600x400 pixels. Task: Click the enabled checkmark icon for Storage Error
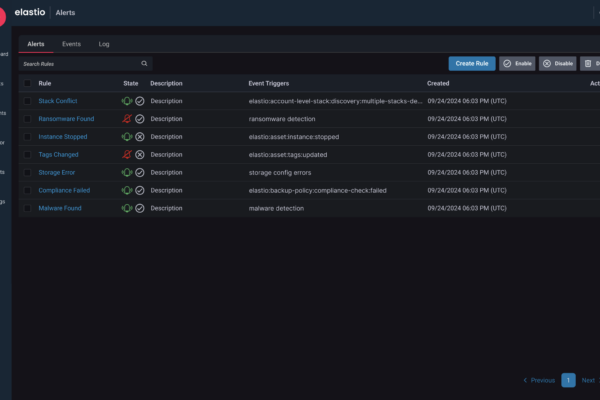[140, 172]
